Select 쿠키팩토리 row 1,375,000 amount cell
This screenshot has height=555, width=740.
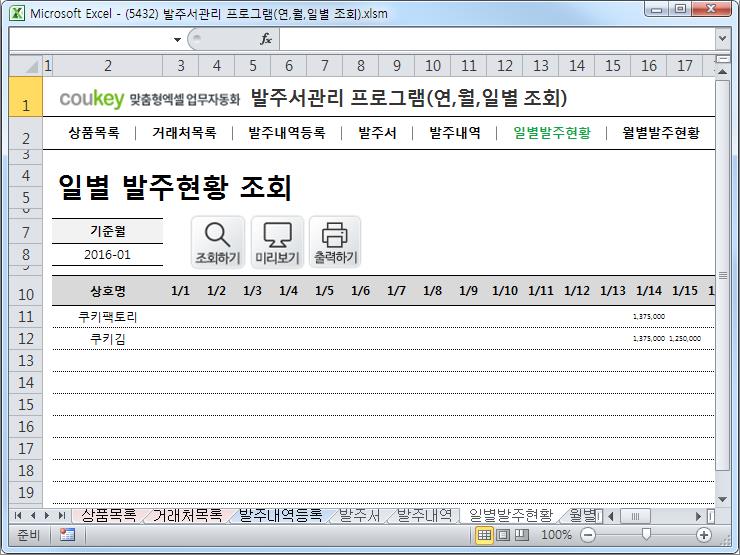649,317
